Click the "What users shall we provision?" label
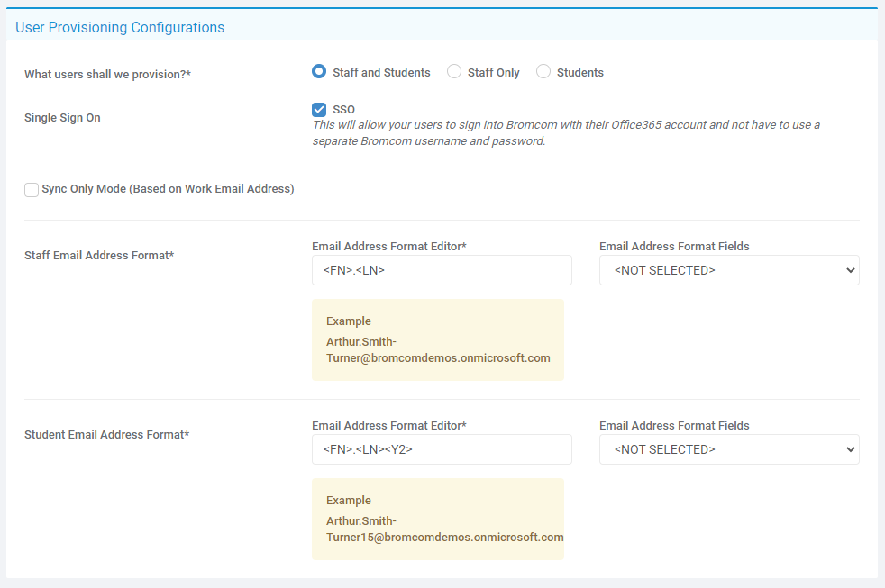Image resolution: width=885 pixels, height=588 pixels. [107, 75]
